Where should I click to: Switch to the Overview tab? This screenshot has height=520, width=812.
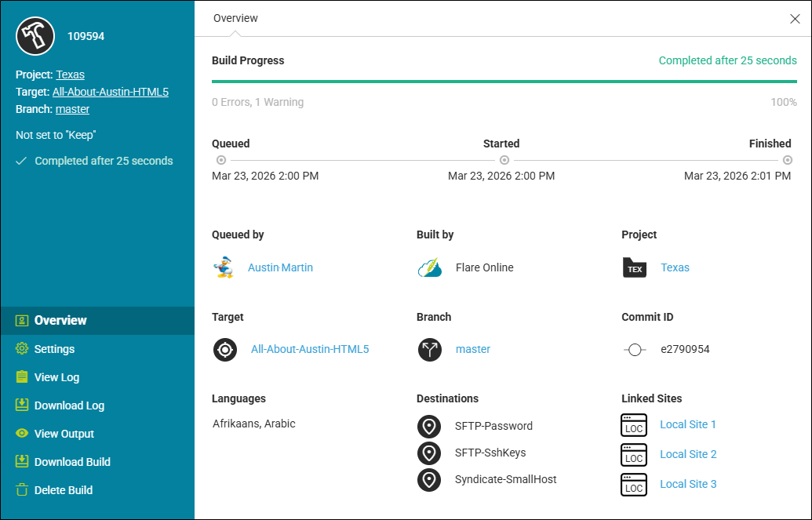click(x=235, y=18)
